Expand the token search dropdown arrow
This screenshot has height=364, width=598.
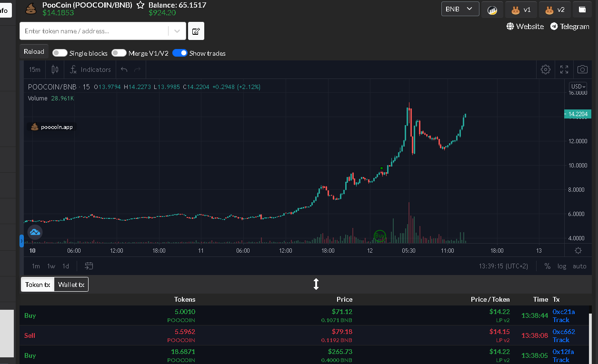[x=177, y=31]
